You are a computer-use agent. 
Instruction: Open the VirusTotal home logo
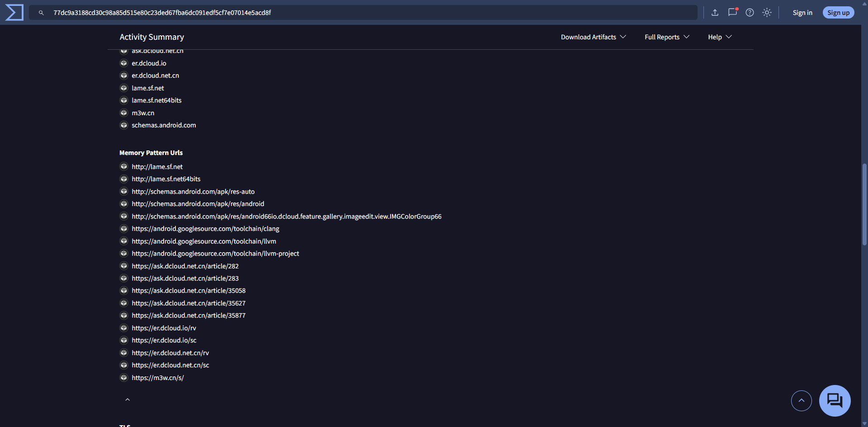(x=14, y=12)
